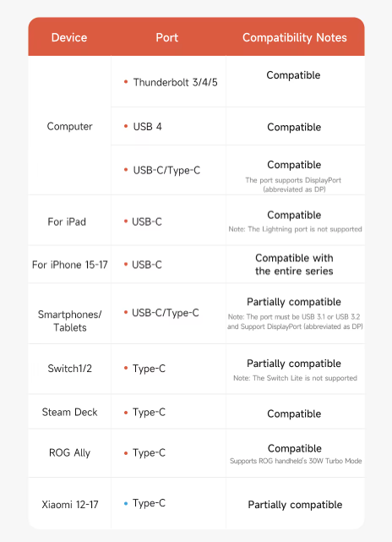The image size is (392, 542).
Task: Select the For iPhone 15-17 cell
Action: (70, 265)
